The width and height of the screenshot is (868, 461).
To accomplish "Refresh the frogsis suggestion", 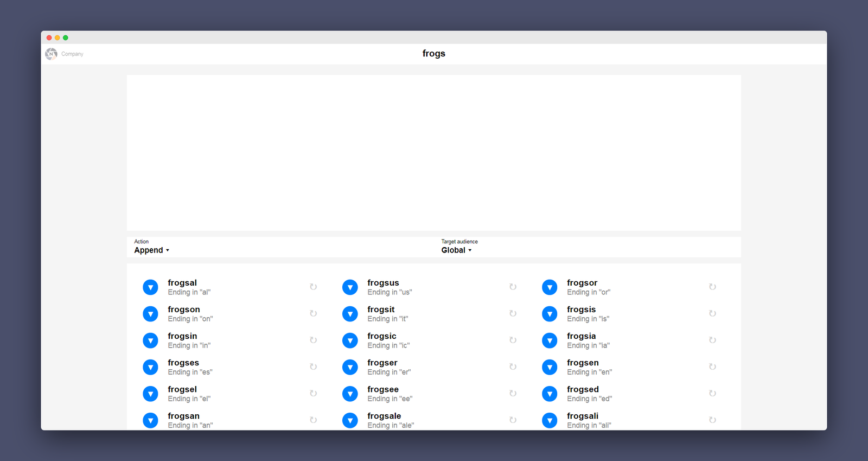I will (x=712, y=313).
